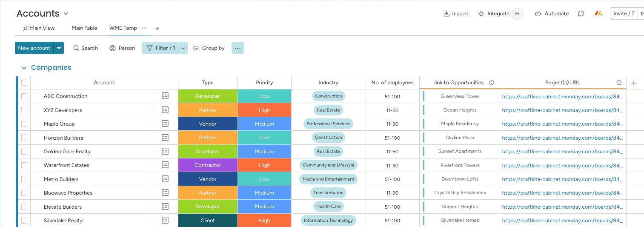Check the Maple Group row checkbox

24,124
